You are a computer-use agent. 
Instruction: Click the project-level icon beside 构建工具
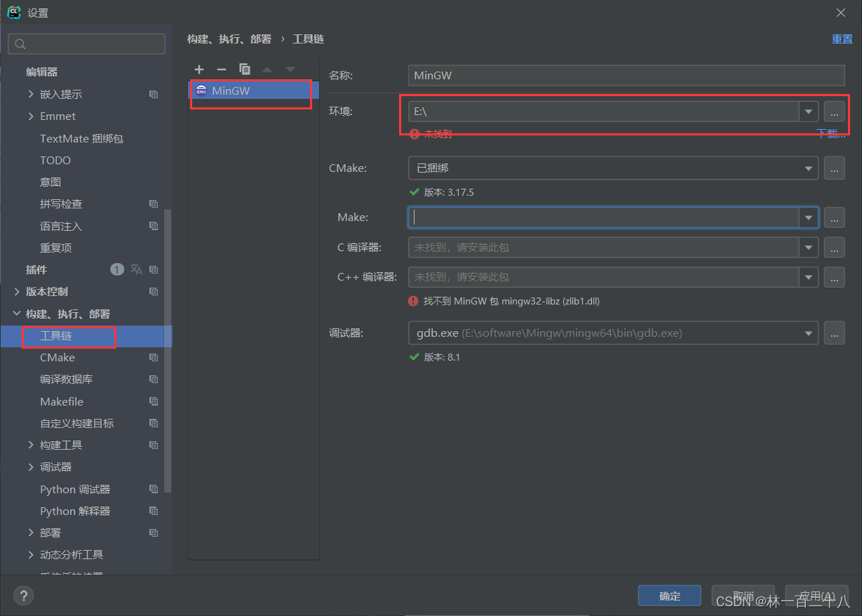154,446
